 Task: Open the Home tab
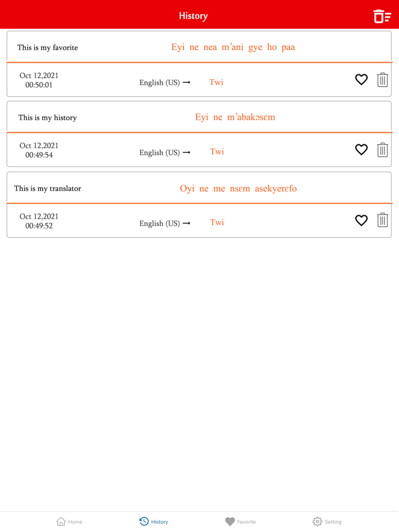(69, 521)
